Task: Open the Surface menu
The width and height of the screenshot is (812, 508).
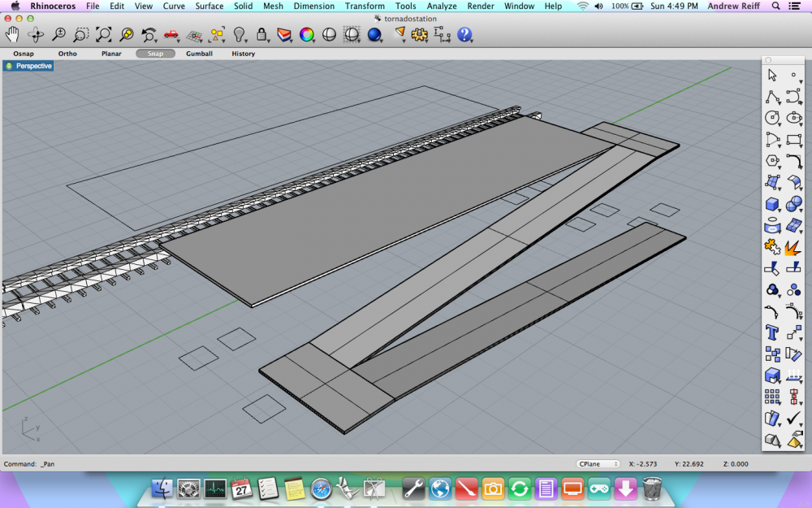Action: click(x=209, y=6)
